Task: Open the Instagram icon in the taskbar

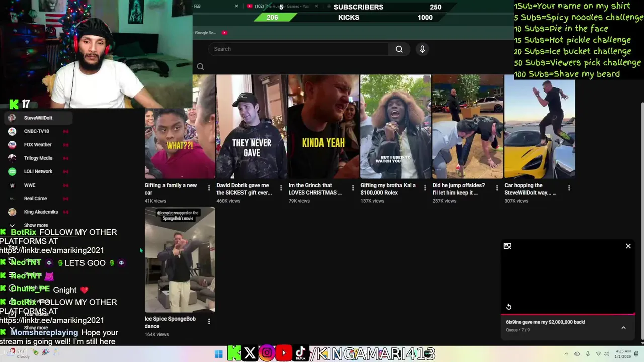Action: coord(267,353)
